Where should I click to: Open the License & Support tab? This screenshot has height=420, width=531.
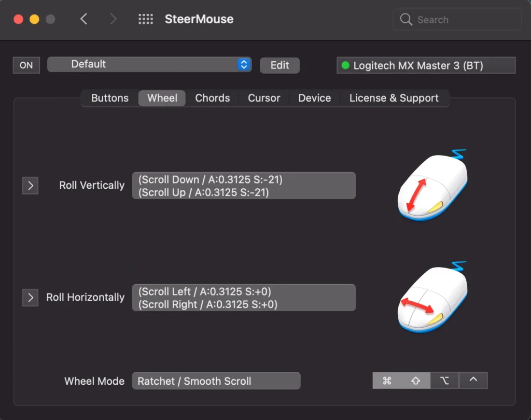tap(394, 98)
